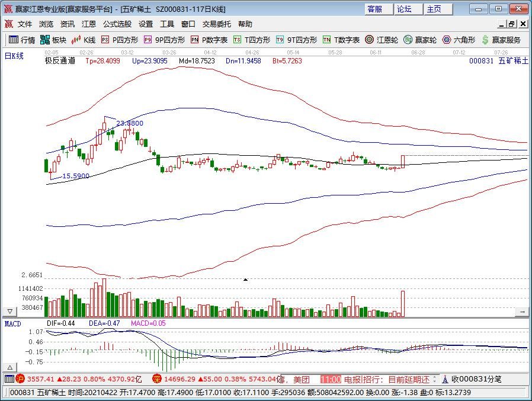Screen dimensions: 532x401
Task: Open the 江恩轮 Gann wheel tool
Action: (382, 40)
